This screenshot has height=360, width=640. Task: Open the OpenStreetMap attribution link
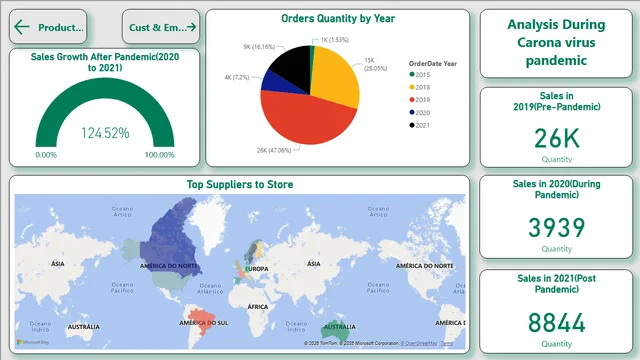[419, 343]
